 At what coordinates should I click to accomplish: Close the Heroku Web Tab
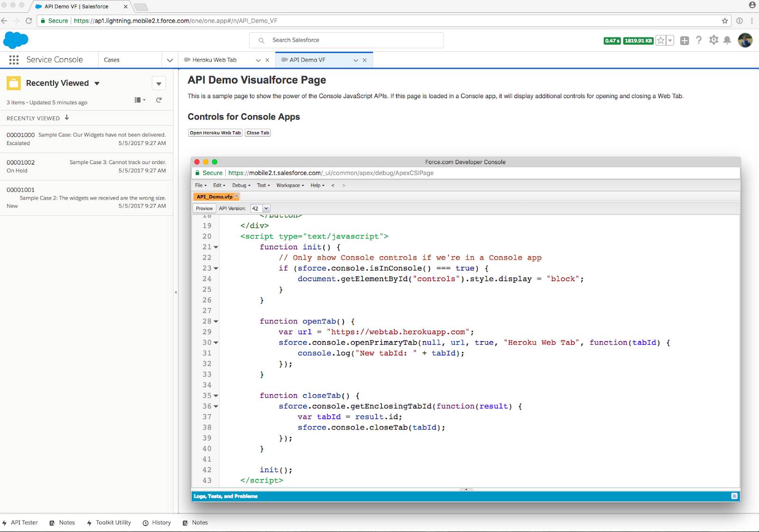click(267, 60)
